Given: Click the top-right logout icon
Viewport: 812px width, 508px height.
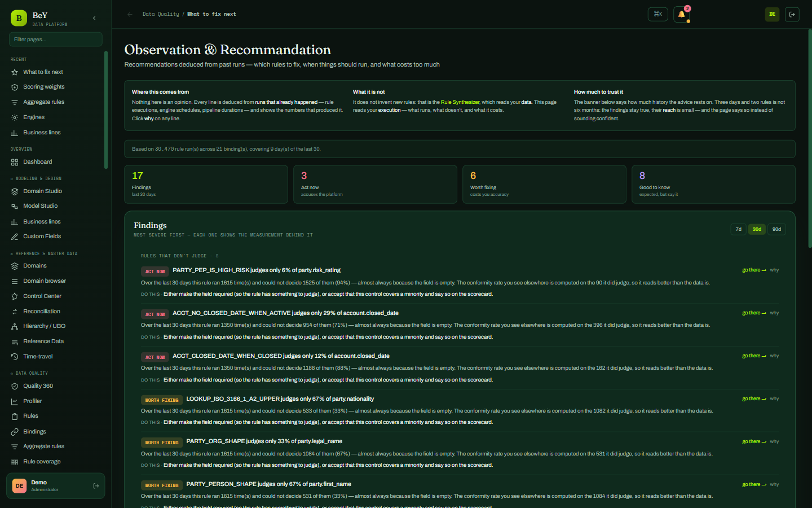Looking at the screenshot, I should coord(792,14).
